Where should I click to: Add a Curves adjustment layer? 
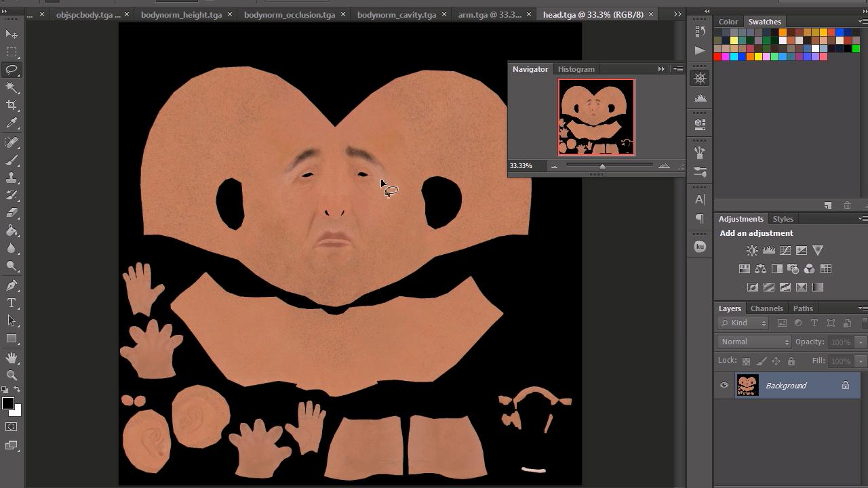click(785, 250)
